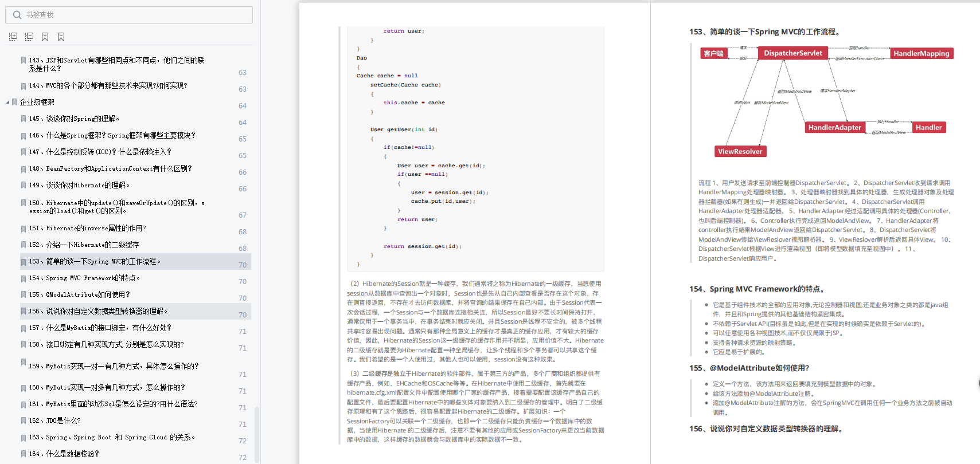Remove bookmark with the bookmark-minus icon

click(61, 37)
